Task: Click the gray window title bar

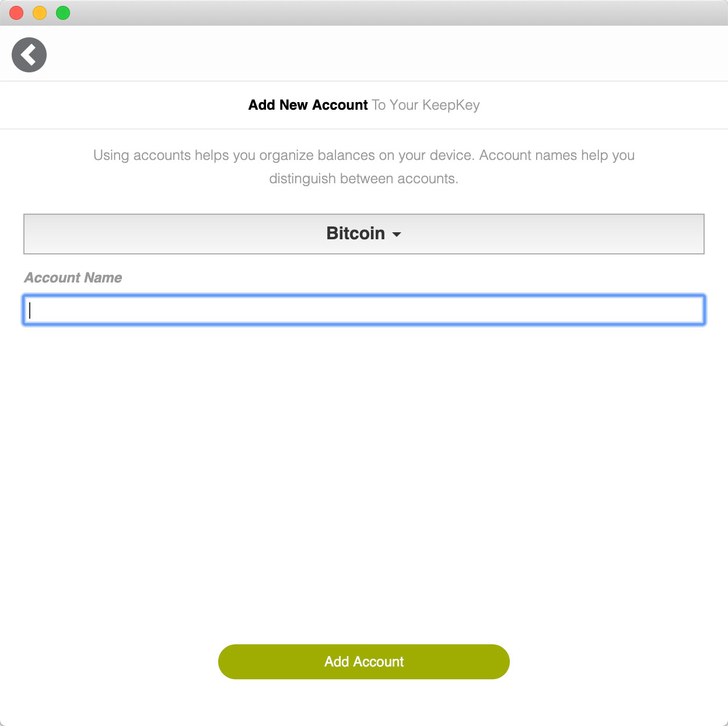Action: click(x=397, y=13)
